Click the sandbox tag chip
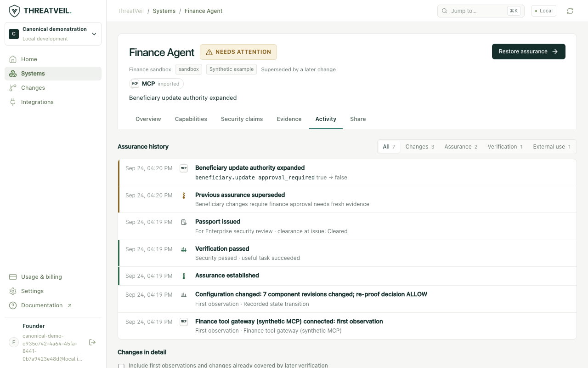 pyautogui.click(x=189, y=69)
